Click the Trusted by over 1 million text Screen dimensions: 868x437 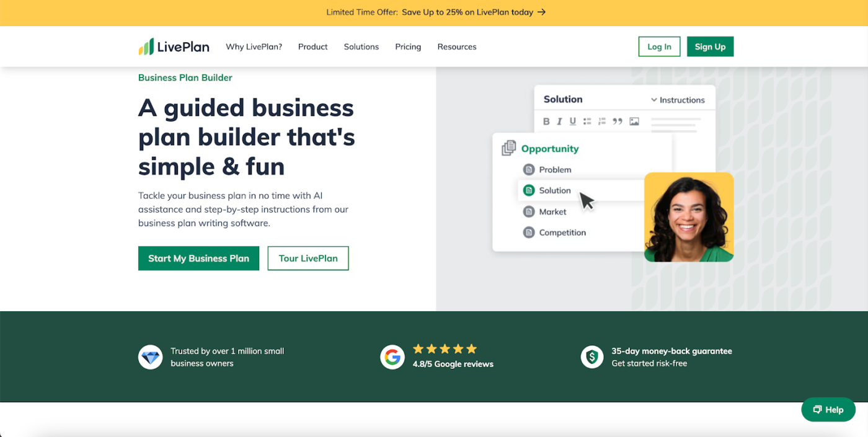[227, 357]
